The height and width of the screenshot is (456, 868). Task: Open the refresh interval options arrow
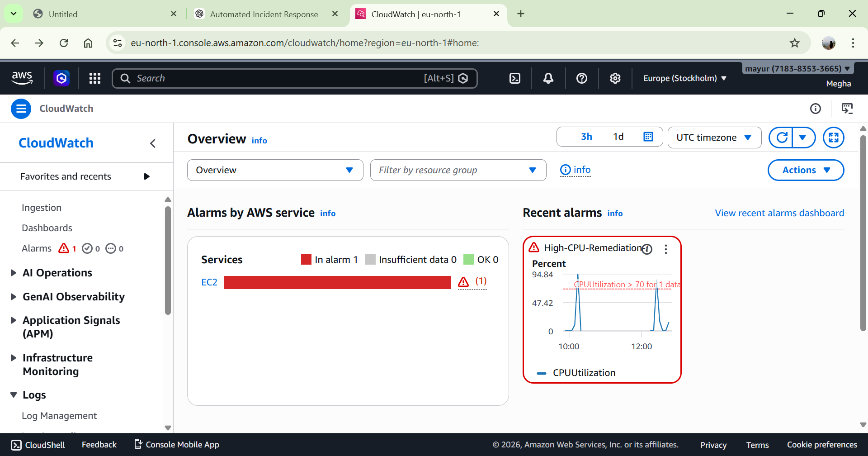tap(803, 137)
